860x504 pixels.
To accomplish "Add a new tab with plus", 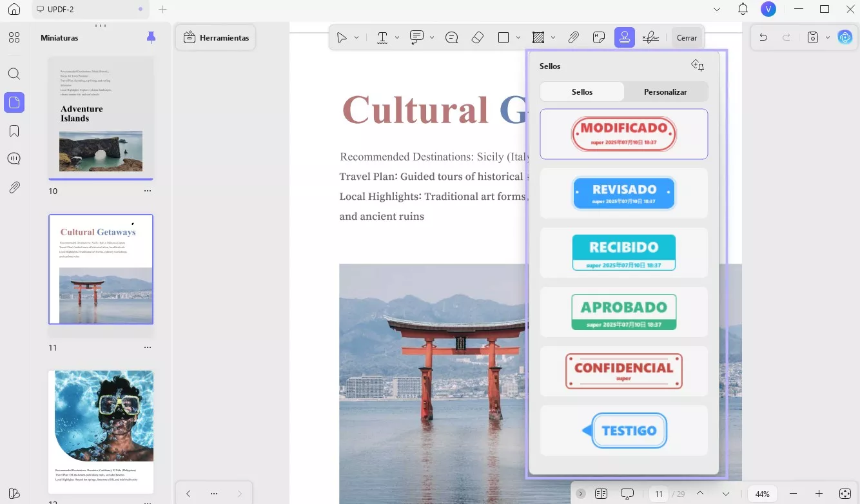I will pos(163,9).
